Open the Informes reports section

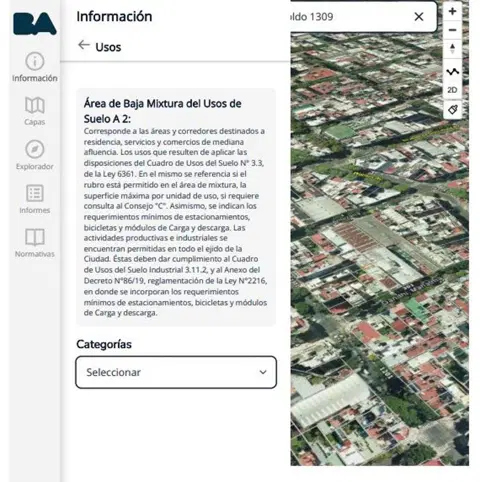click(35, 199)
